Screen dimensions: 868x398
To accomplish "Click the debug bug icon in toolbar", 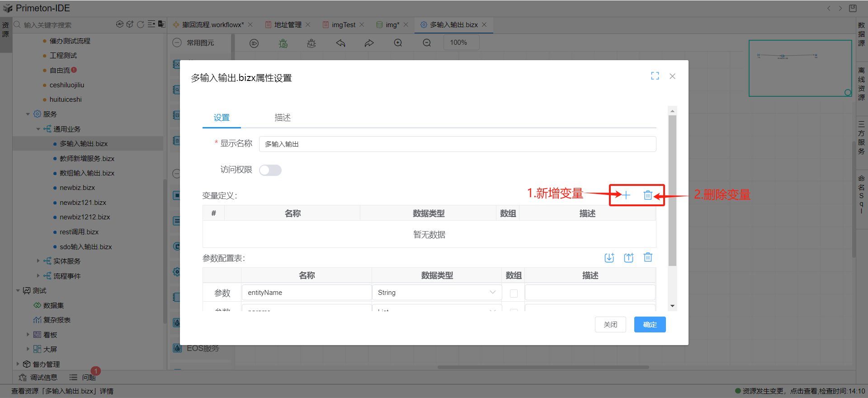I will click(x=283, y=43).
